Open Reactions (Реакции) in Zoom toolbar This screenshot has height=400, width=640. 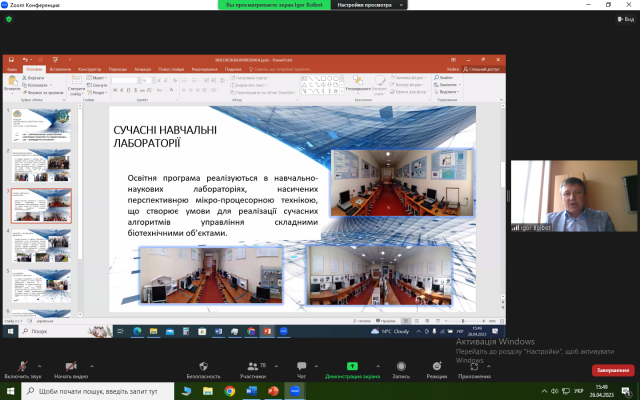437,370
